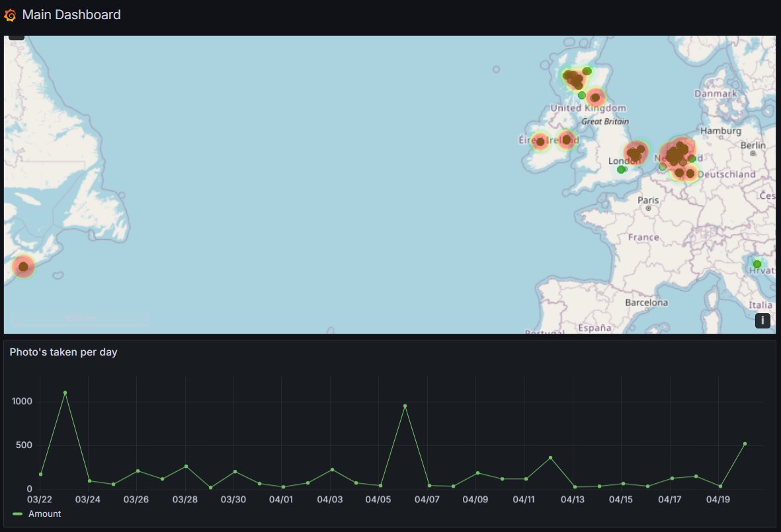Screen dimensions: 781x532
Task: Click the green Amount legend color line
Action: coord(17,513)
